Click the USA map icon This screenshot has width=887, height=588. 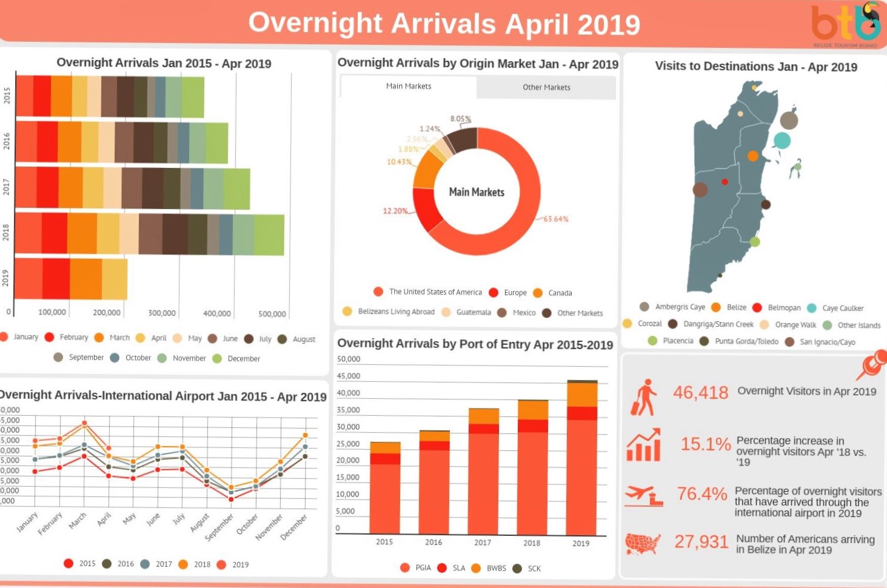tap(643, 544)
